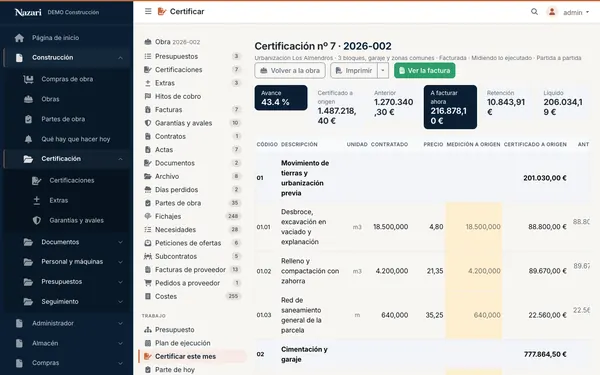The image size is (600, 375).
Task: Click the 88.800,00 € certified amount
Action: pyautogui.click(x=547, y=227)
